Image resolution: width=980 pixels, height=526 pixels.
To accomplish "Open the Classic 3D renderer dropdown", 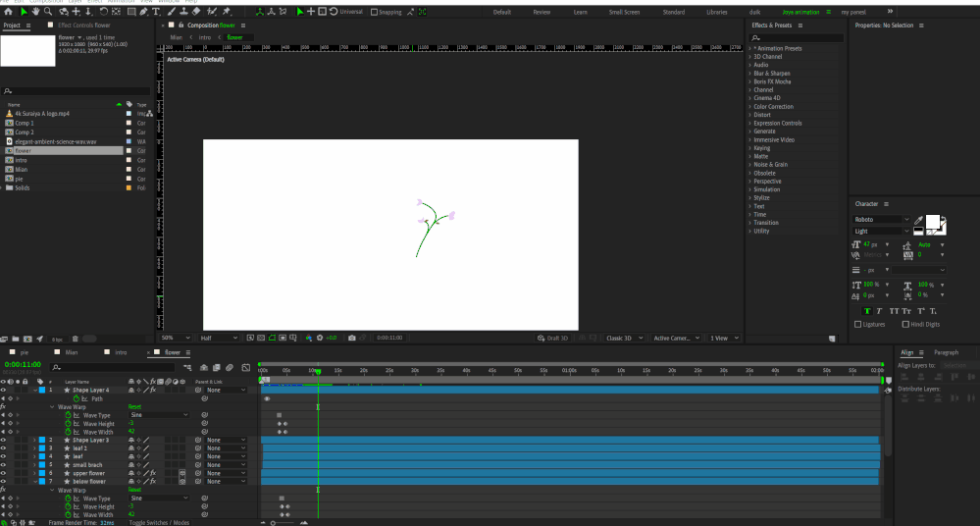I will tap(624, 338).
